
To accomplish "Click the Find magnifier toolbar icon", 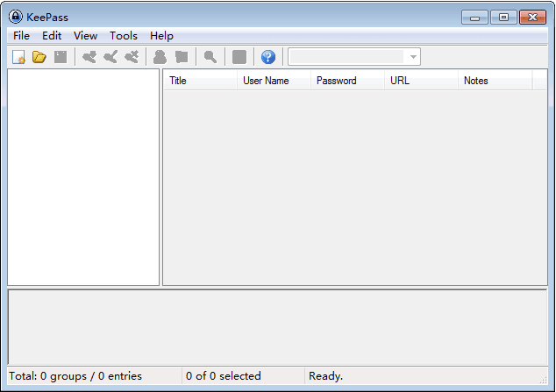I will [x=210, y=57].
